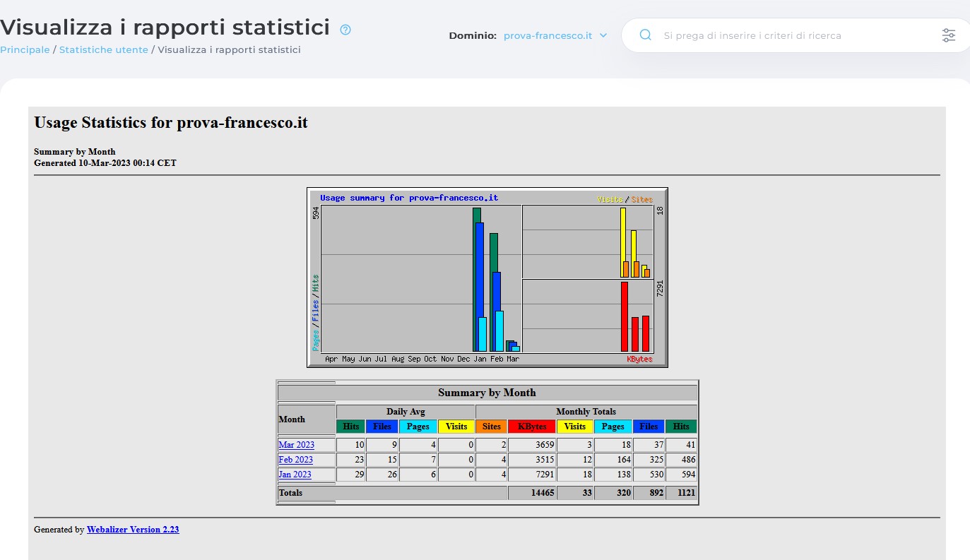Screen dimensions: 970x560
Task: Click the Monthly Totals group header
Action: (586, 412)
